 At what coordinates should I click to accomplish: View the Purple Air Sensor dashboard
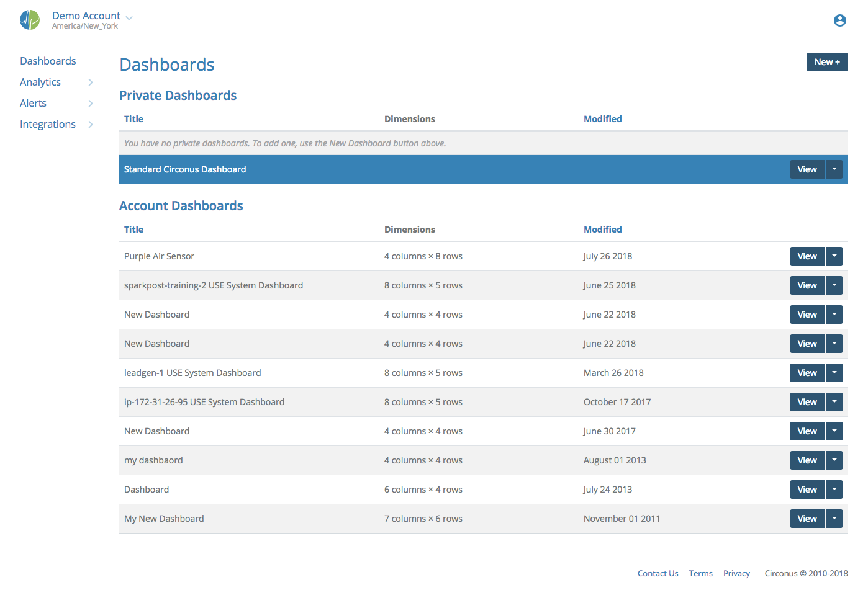tap(807, 256)
